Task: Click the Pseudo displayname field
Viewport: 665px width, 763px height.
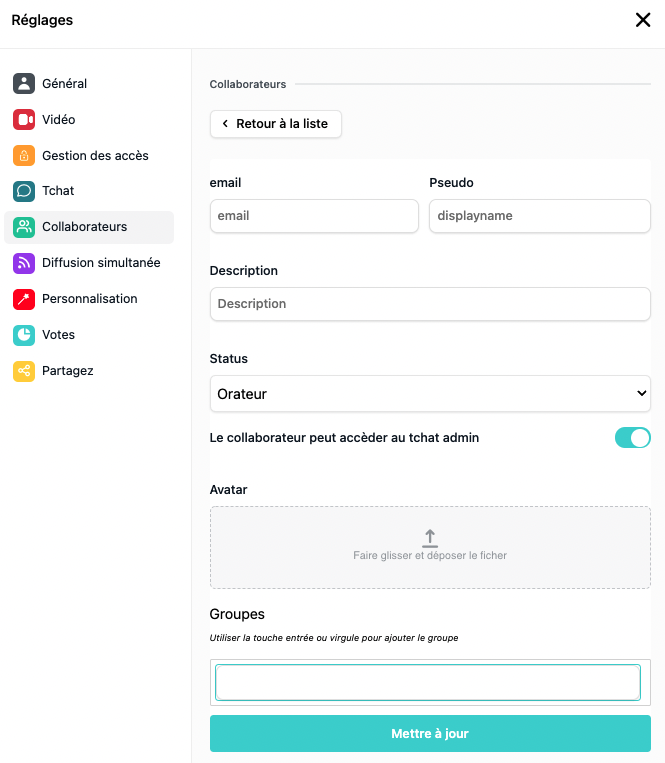Action: [539, 216]
